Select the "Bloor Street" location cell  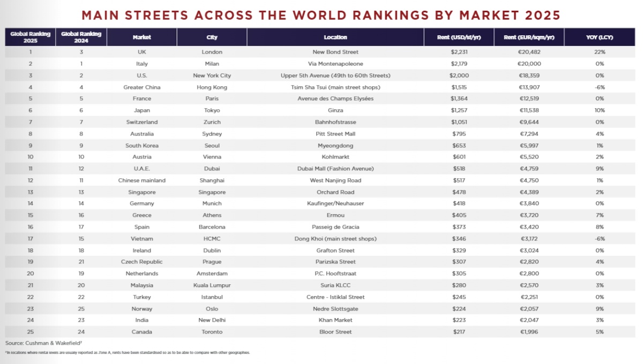pyautogui.click(x=335, y=332)
